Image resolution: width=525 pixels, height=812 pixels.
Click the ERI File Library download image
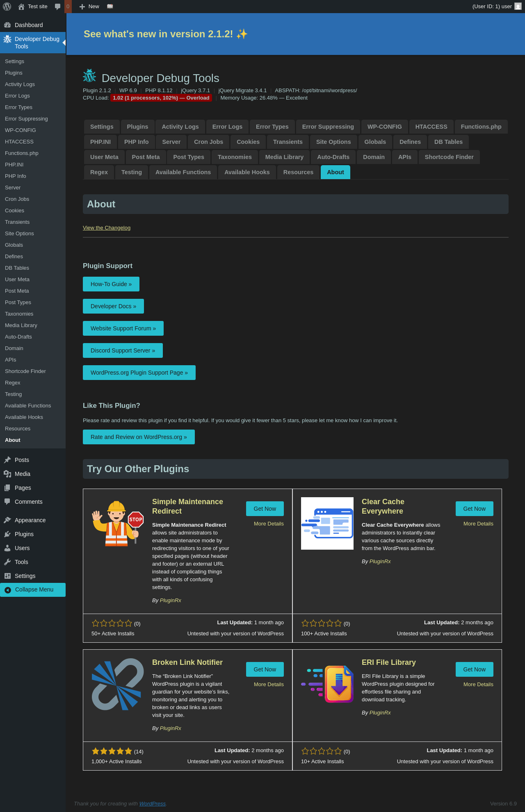point(327,684)
